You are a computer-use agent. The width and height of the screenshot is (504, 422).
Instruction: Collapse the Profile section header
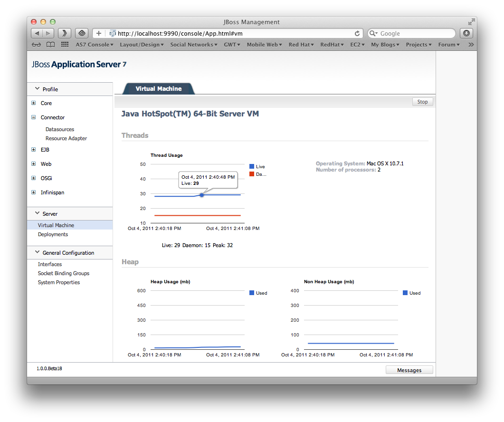coord(70,89)
